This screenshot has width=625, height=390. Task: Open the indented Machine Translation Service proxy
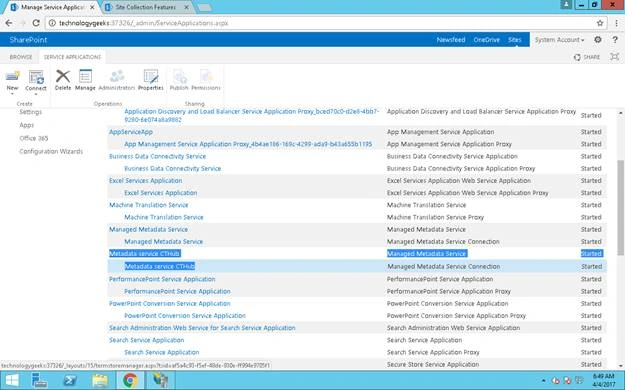point(164,217)
